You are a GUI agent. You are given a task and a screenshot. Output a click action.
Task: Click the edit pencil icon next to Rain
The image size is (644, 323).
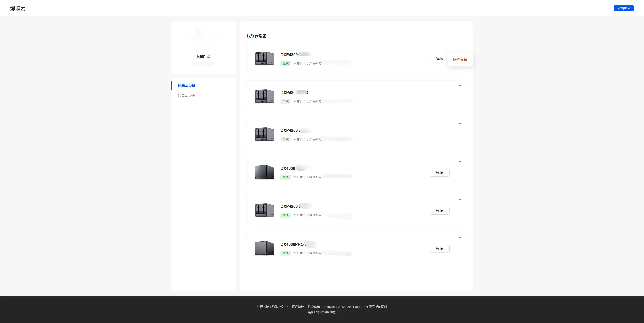tap(209, 56)
